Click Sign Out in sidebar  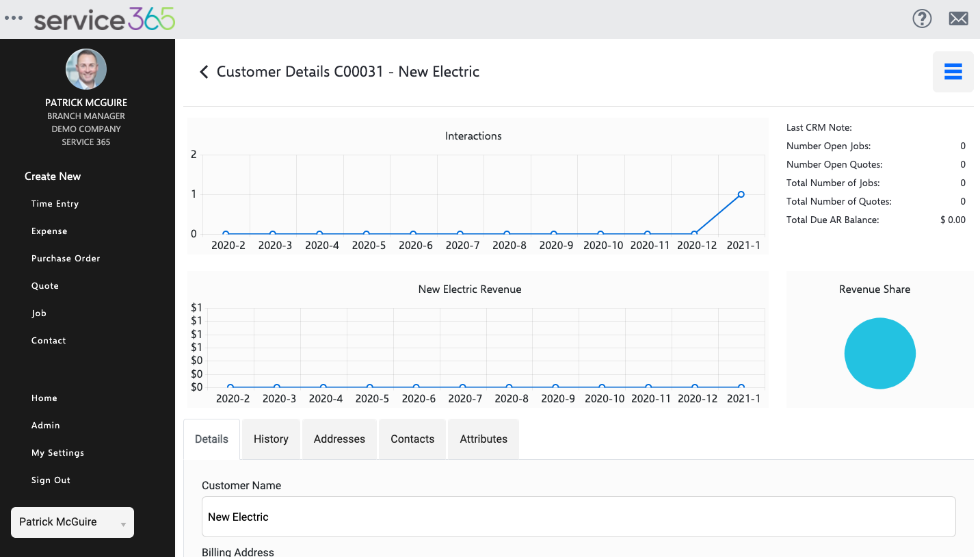51,480
